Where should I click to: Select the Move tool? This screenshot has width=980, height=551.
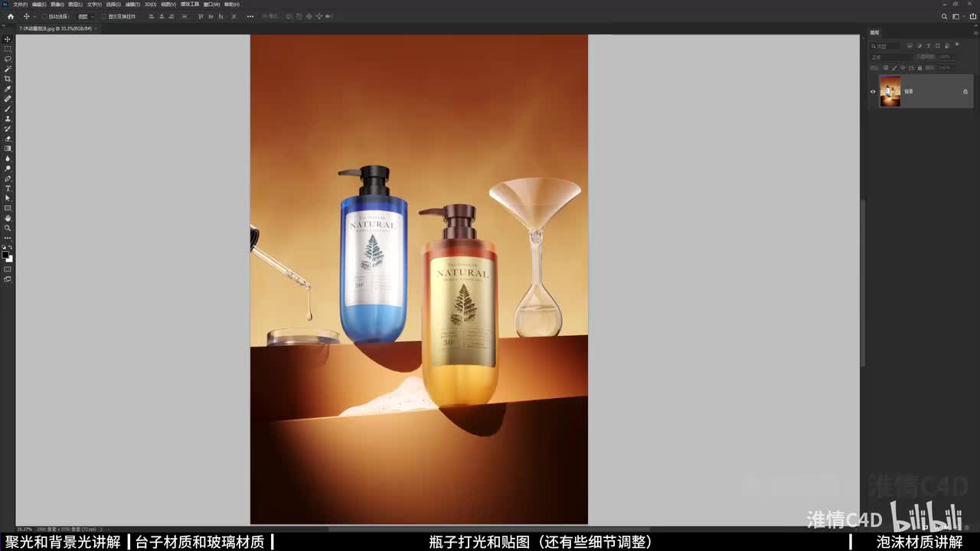pyautogui.click(x=8, y=39)
